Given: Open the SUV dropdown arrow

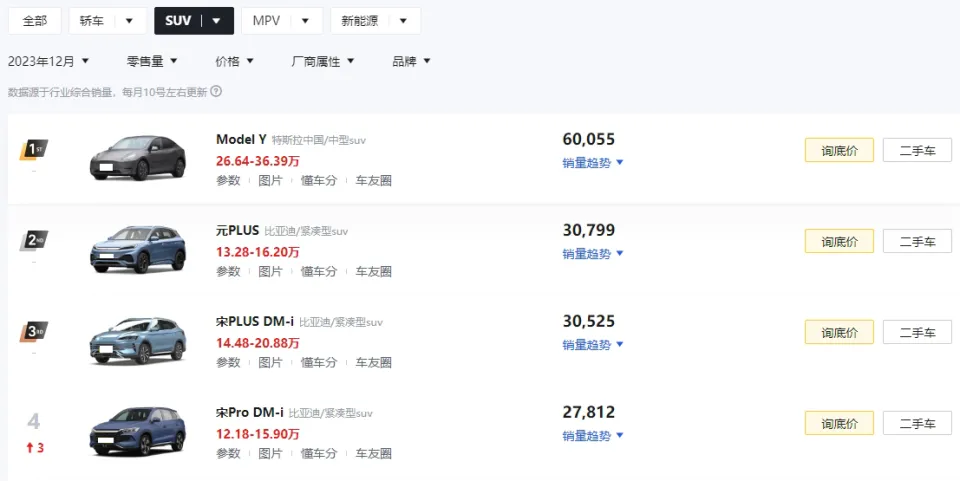Looking at the screenshot, I should pos(216,21).
